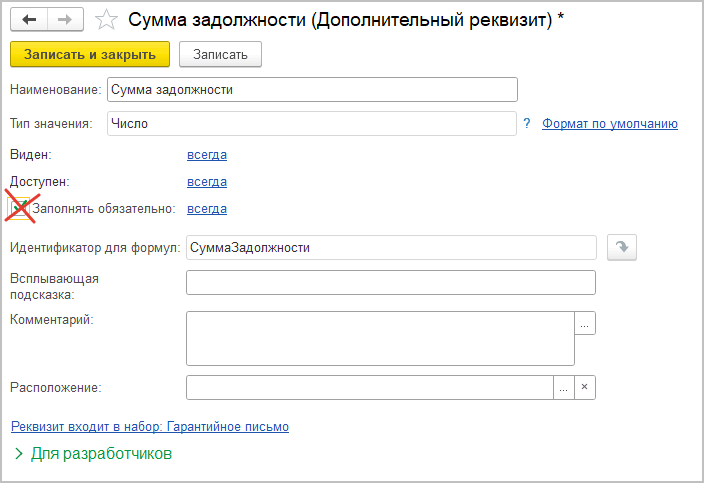Click the forward navigation arrow
704x483 pixels.
(64, 20)
